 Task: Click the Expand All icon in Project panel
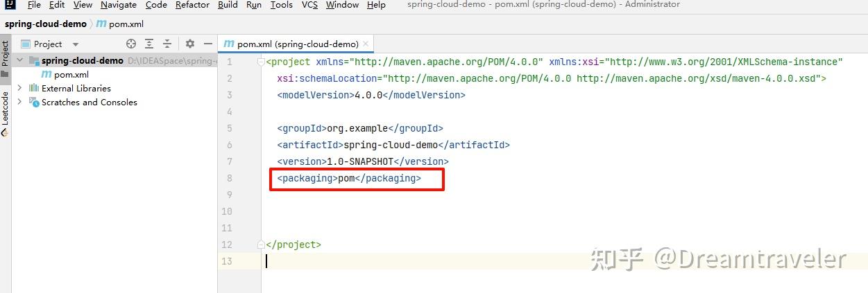pyautogui.click(x=149, y=44)
